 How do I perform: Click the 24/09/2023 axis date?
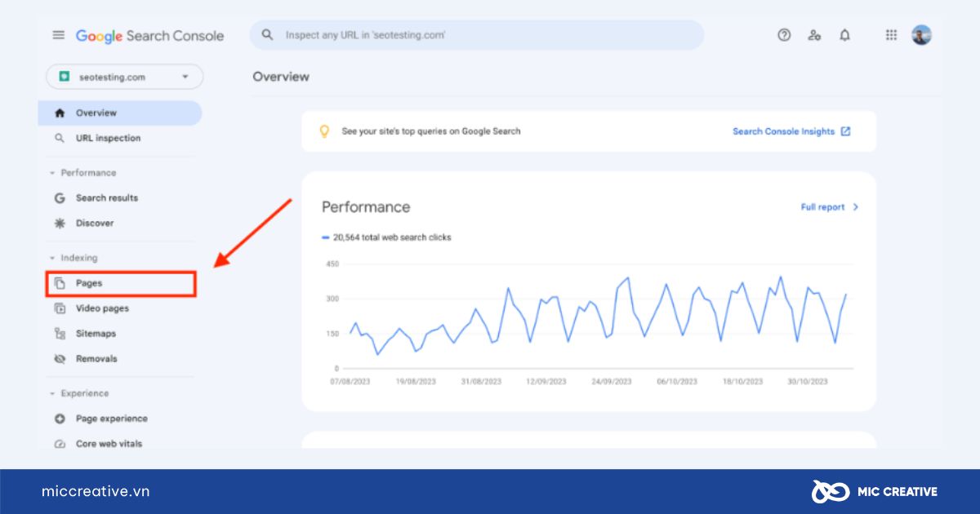[612, 381]
